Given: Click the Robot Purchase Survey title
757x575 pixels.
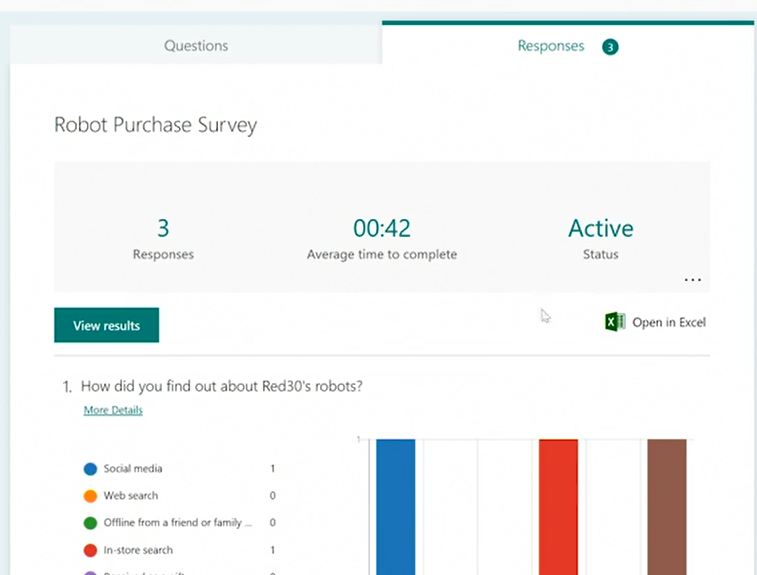Looking at the screenshot, I should tap(155, 126).
